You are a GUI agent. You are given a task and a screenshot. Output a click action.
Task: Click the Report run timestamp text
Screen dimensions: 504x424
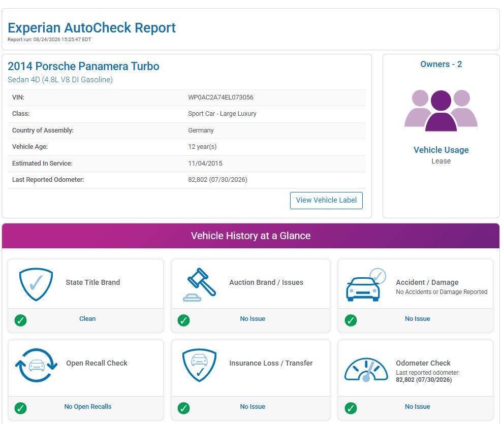49,40
